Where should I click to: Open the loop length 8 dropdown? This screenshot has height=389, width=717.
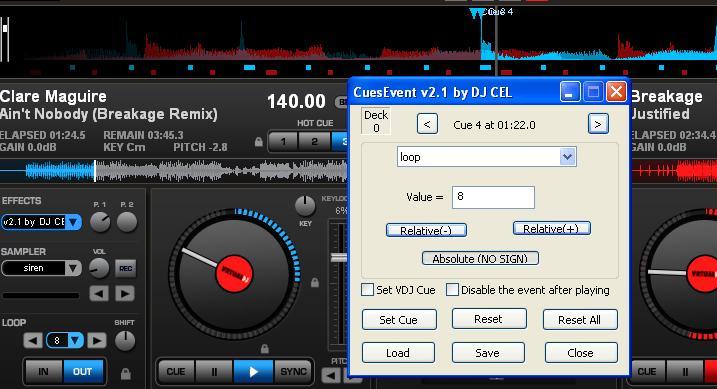click(x=75, y=340)
